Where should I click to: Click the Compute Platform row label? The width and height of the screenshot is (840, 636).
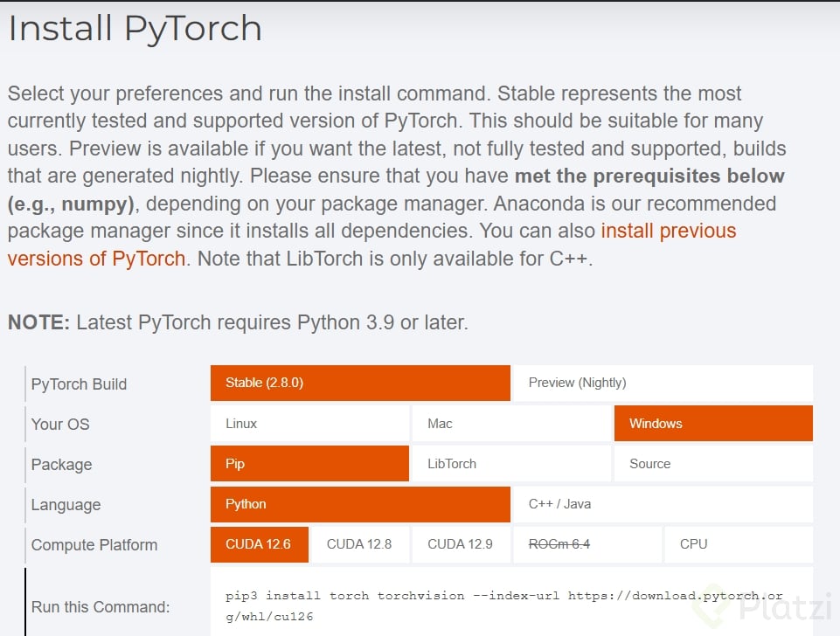point(94,545)
